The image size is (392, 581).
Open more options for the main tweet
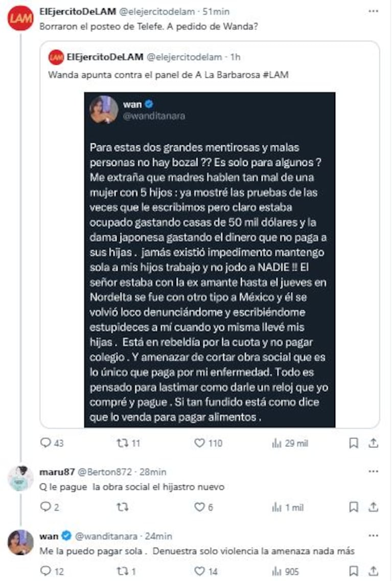375,10
